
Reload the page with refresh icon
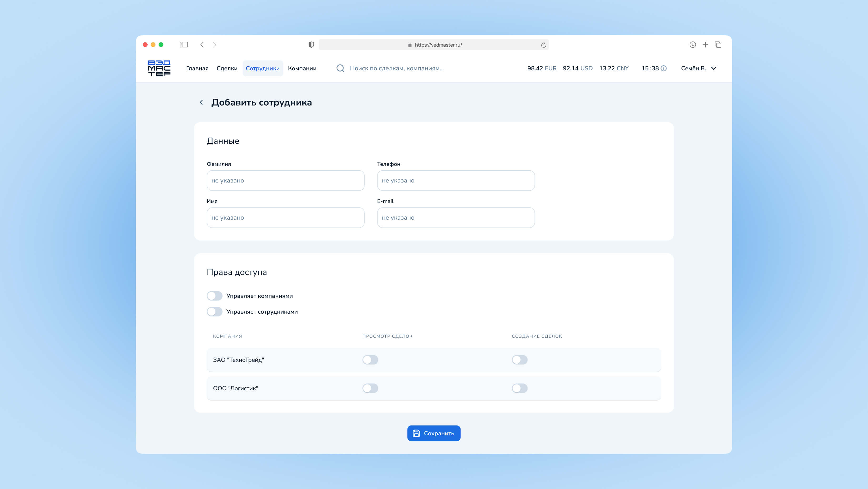(x=543, y=45)
